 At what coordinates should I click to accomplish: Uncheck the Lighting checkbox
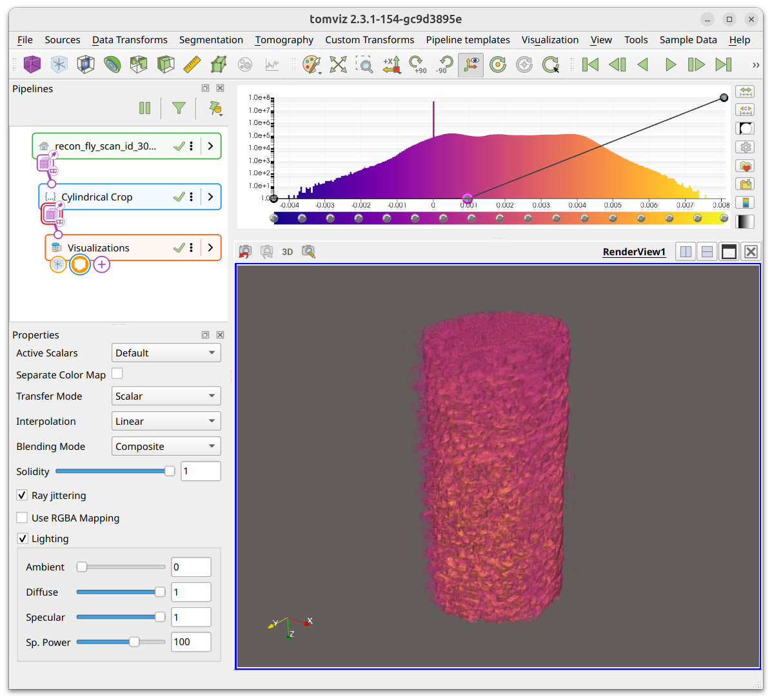point(22,538)
